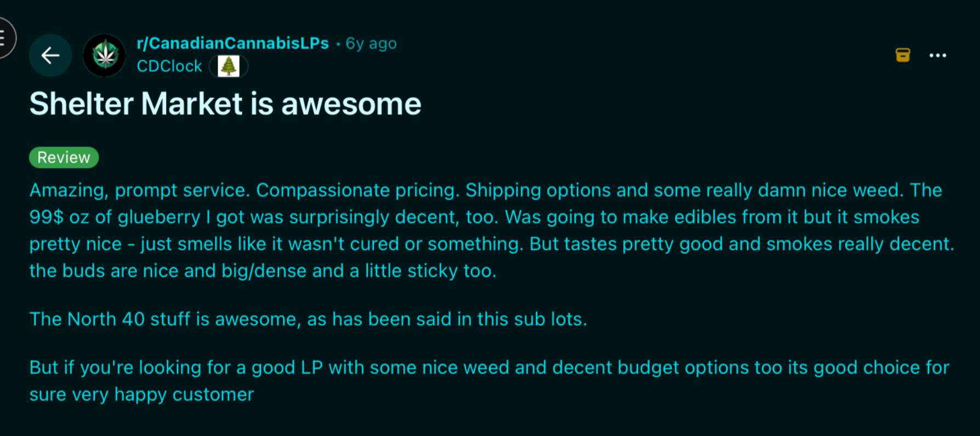The width and height of the screenshot is (980, 436).
Task: Click the yellow archived post icon
Action: click(903, 55)
